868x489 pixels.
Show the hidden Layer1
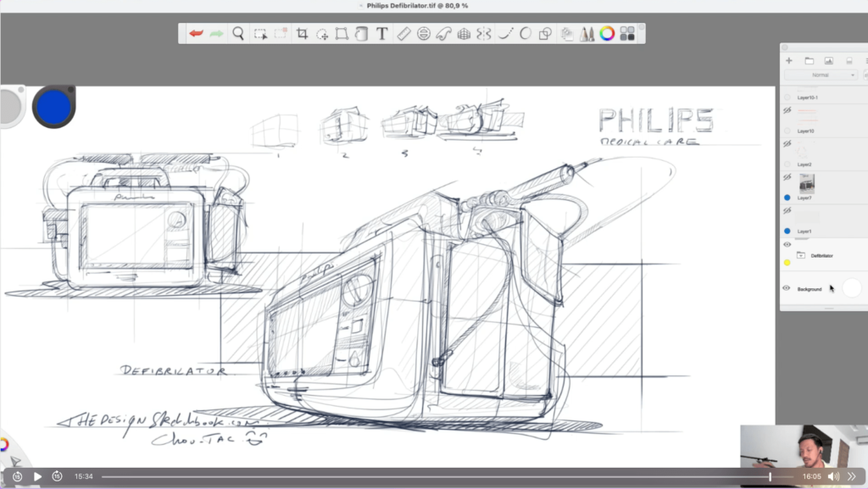point(787,211)
